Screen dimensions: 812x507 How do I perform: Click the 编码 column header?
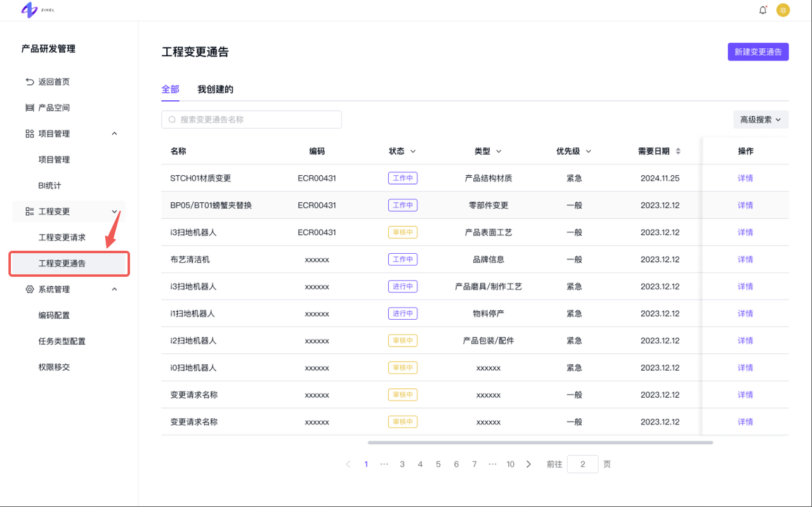coord(317,152)
